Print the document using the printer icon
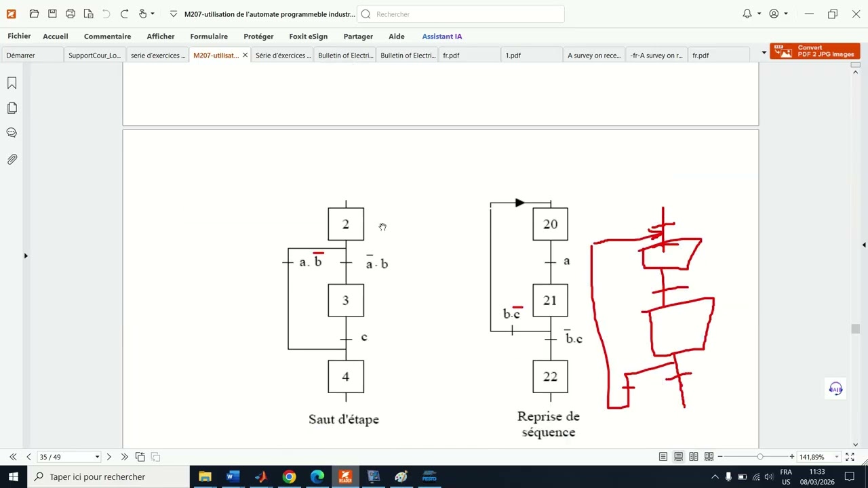 [71, 14]
